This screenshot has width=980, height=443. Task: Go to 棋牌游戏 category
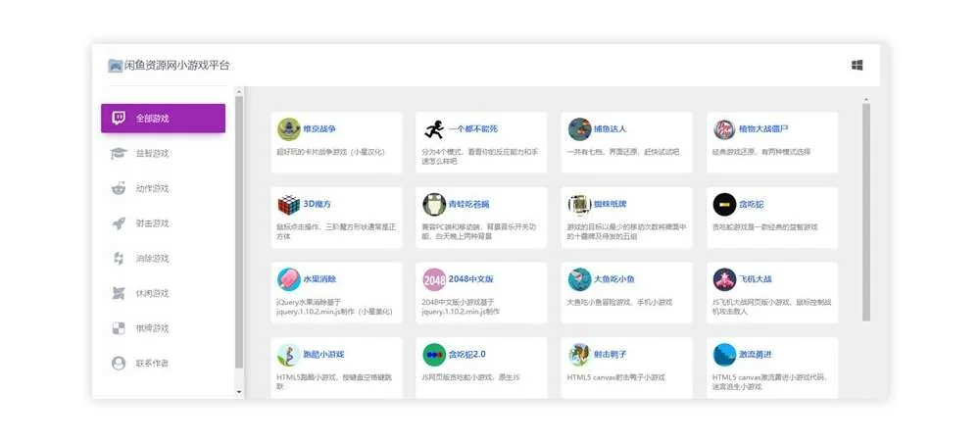pos(152,328)
